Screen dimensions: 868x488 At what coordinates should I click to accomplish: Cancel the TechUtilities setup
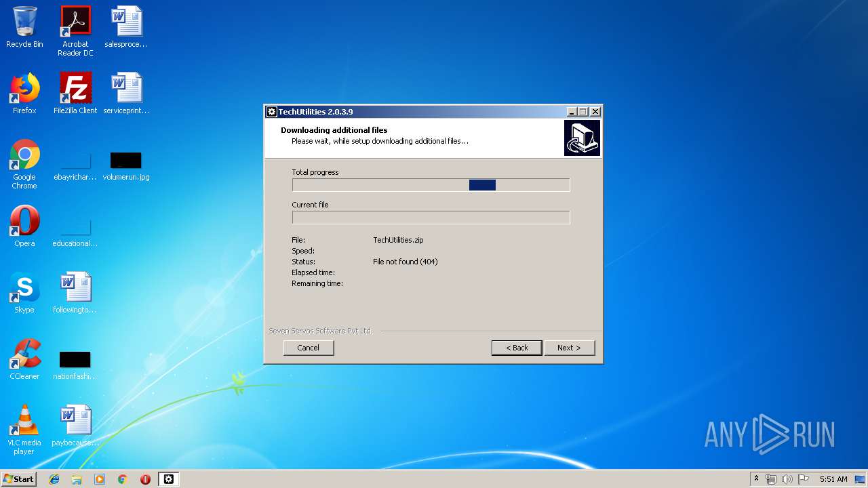[309, 348]
